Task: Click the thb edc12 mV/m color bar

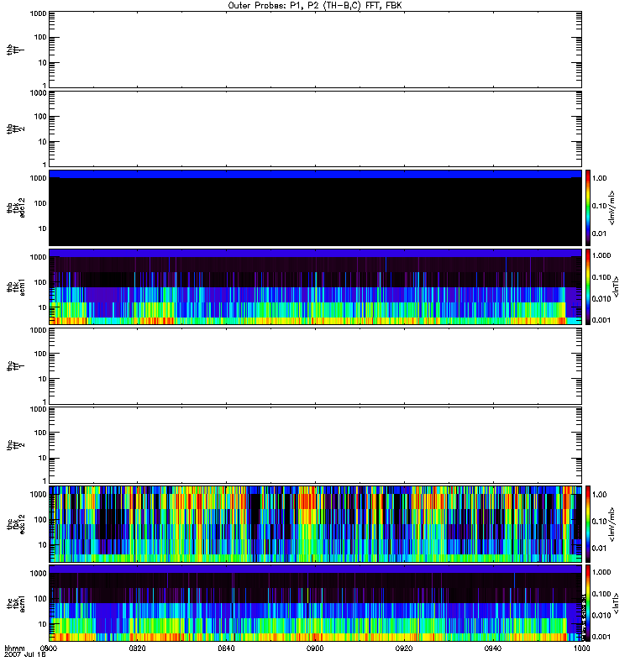Action: [588, 207]
